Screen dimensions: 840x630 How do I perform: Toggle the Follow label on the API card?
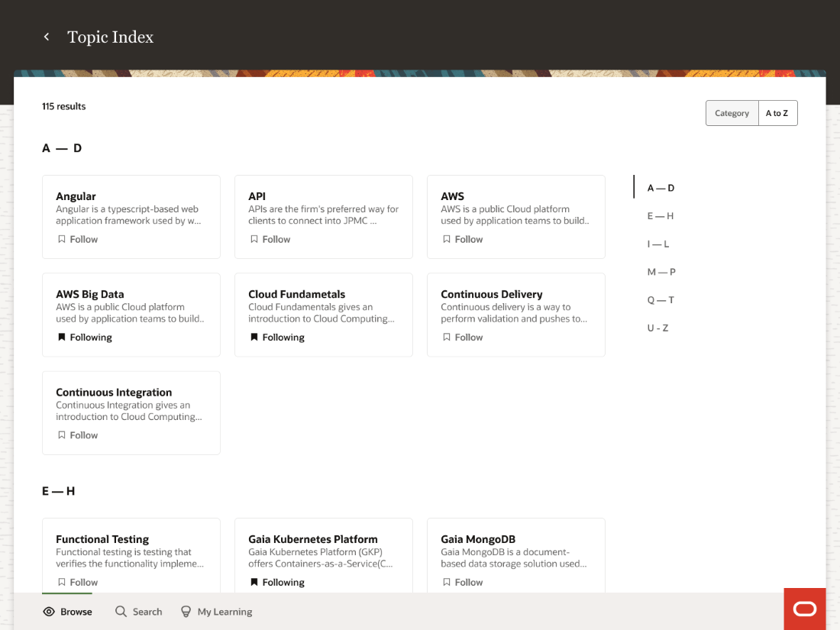[x=276, y=240]
